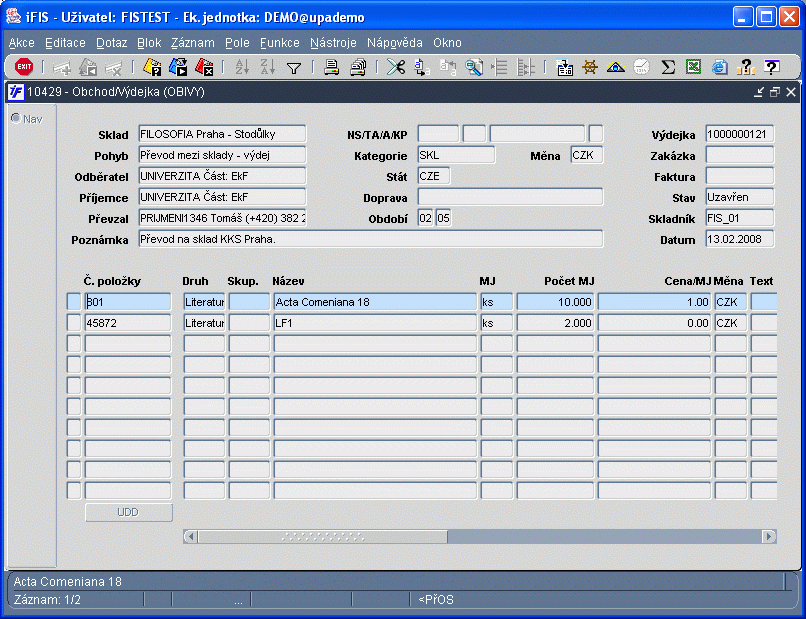
Task: Click the horizontal scrollbar thumb
Action: (x=323, y=537)
